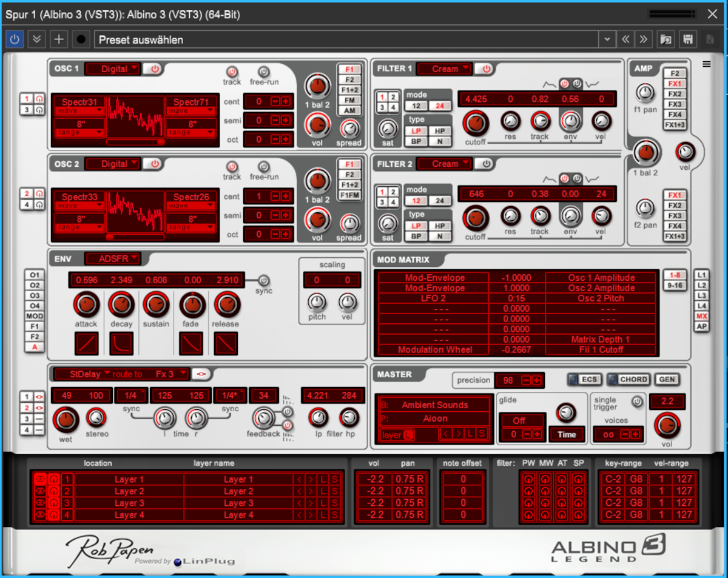Screen dimensions: 728x578
Task: Open the preset folder browser icon
Action: click(666, 39)
